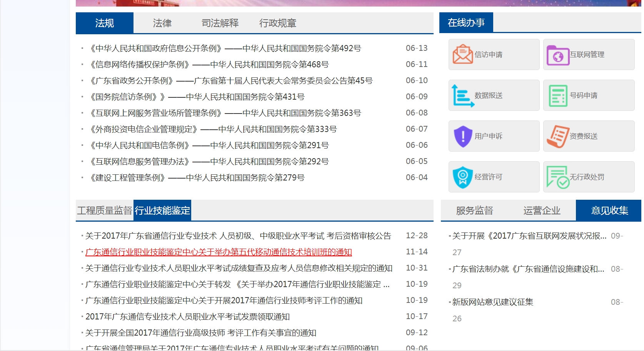This screenshot has width=644, height=351.
Task: Switch to the 工程质量监督 tab
Action: [104, 211]
